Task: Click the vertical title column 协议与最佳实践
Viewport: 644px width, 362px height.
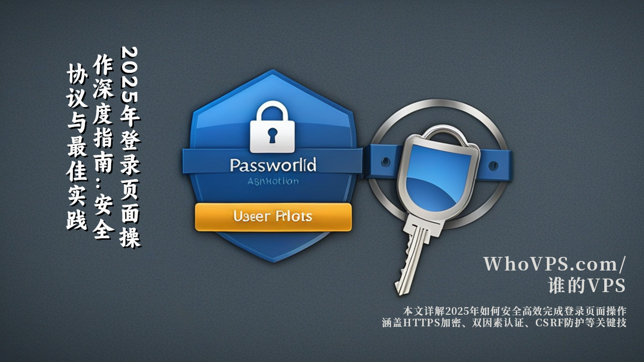Action: [x=77, y=147]
